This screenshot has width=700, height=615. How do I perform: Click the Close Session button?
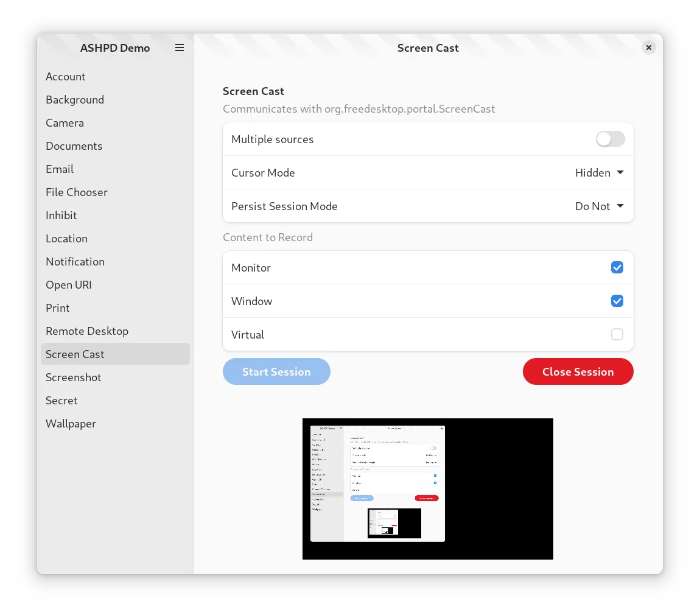point(578,371)
